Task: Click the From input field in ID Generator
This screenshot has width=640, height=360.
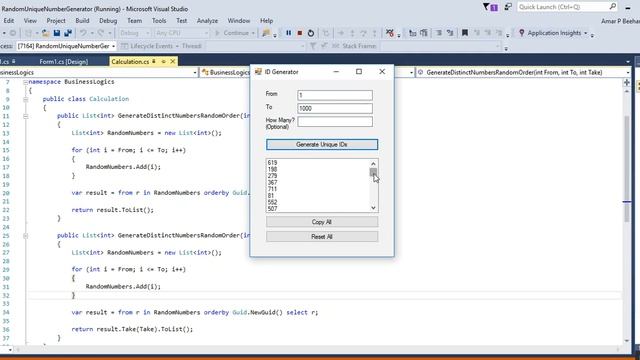Action: (335, 95)
